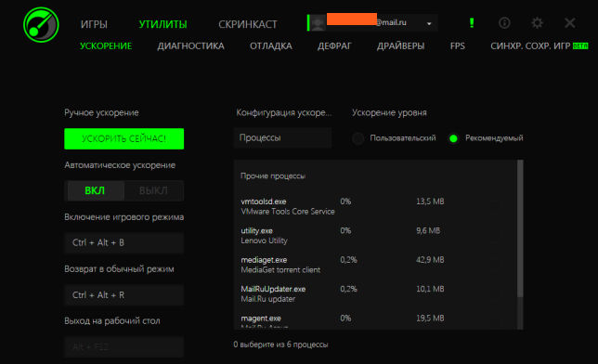Switch to the УТИЛИТЫ tab

click(162, 24)
